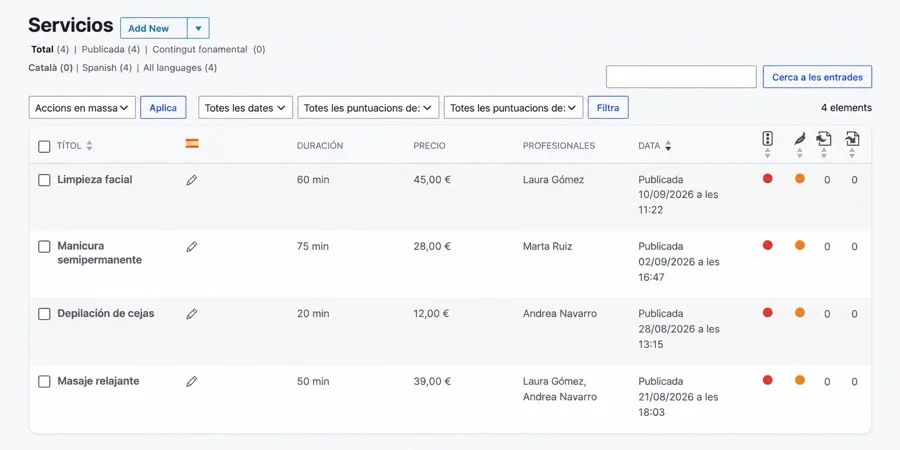The height and width of the screenshot is (450, 900).
Task: Click edit pencil for Manicura semipermanente
Action: (192, 247)
